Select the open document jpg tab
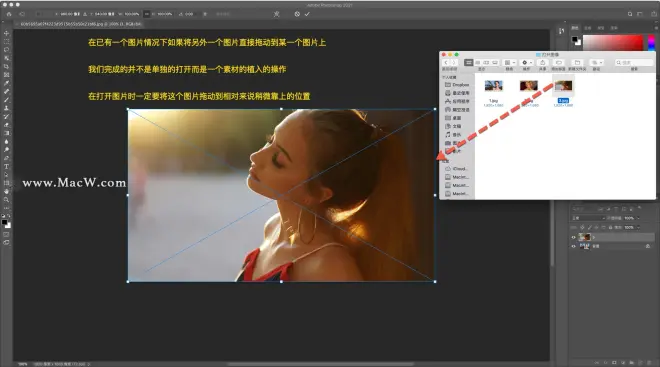The image size is (660, 367). [81, 24]
